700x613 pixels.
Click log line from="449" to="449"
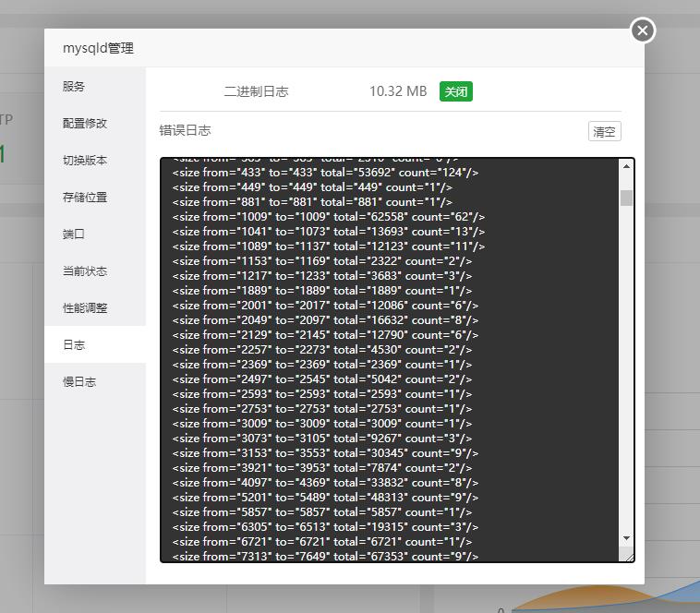coord(312,186)
